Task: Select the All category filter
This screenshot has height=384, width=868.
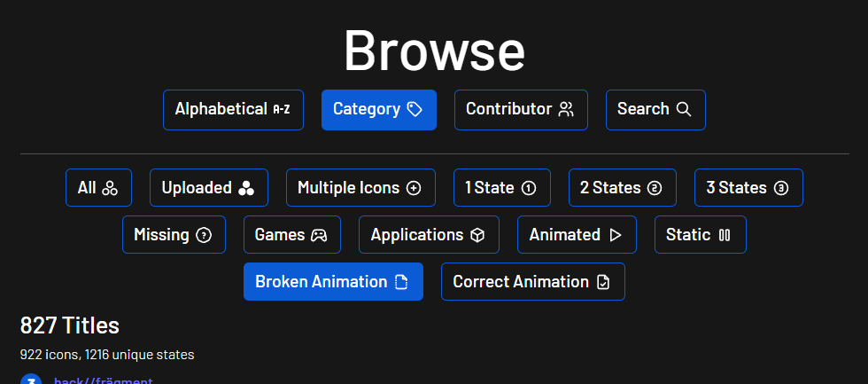Action: point(98,188)
